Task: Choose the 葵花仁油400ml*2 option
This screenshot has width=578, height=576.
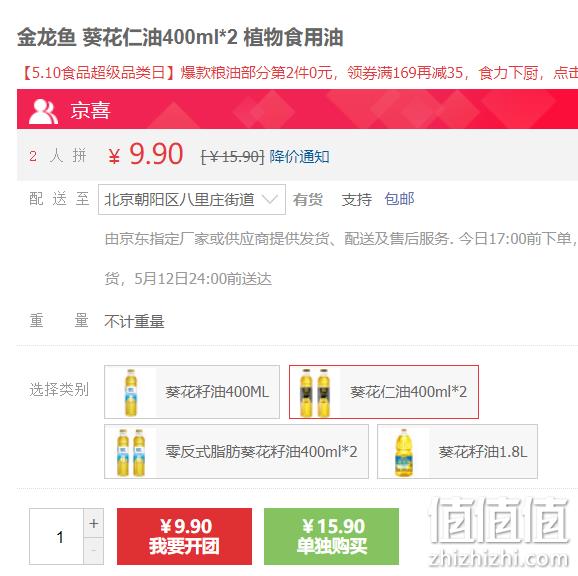Action: tap(384, 392)
